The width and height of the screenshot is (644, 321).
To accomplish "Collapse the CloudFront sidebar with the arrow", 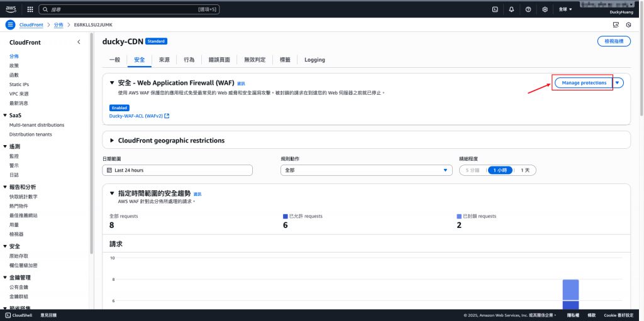I will [79, 42].
